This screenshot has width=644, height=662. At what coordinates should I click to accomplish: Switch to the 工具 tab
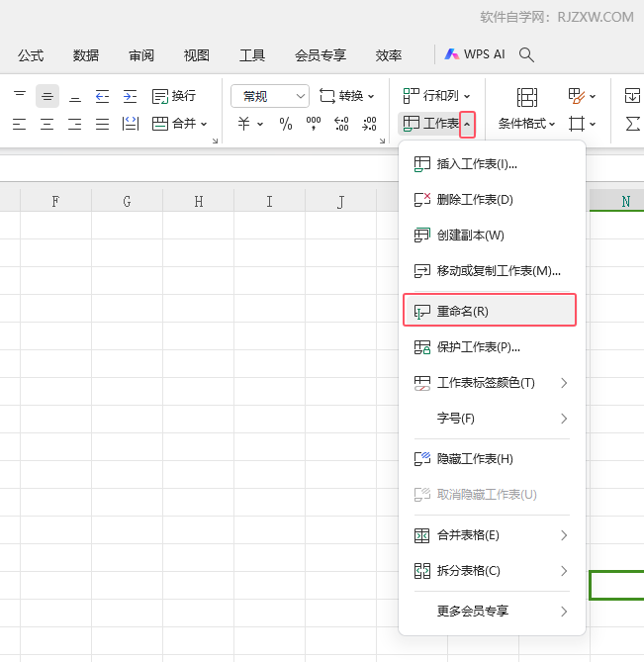tap(252, 55)
